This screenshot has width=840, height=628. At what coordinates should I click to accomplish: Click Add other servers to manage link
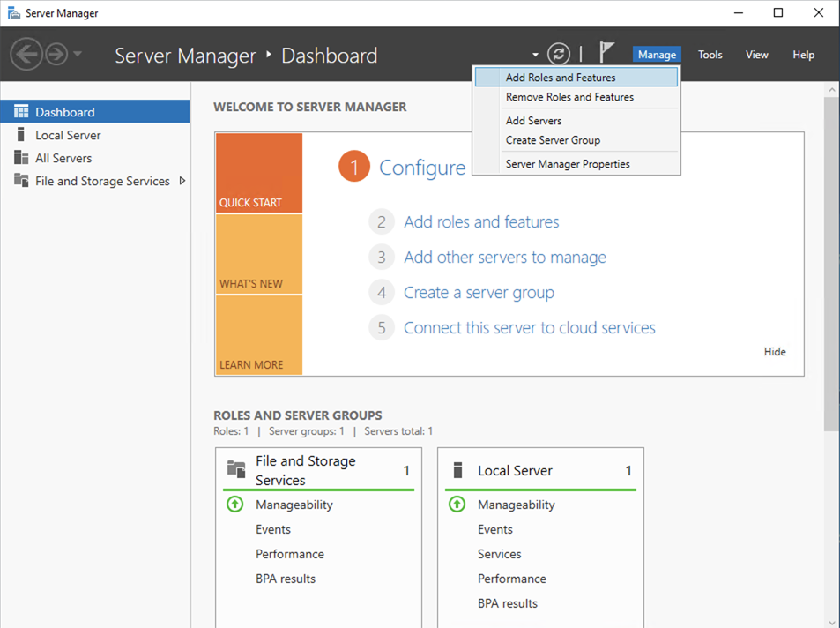(505, 258)
